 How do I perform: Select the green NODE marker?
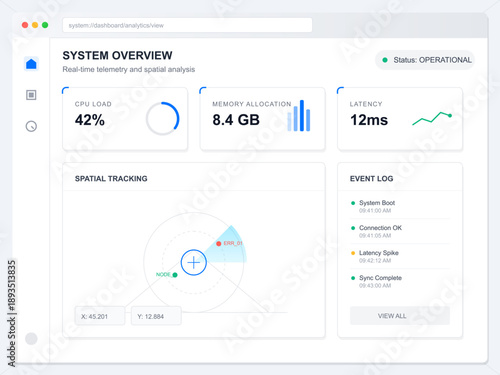175,275
